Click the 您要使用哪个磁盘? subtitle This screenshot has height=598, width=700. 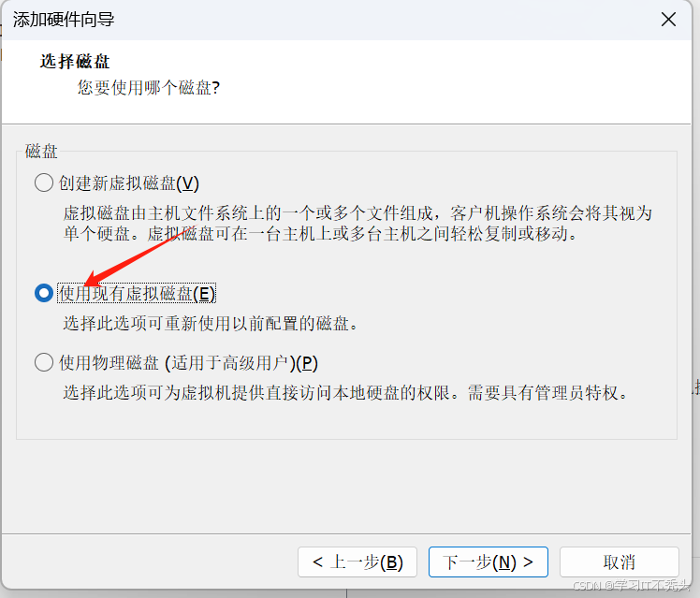[x=149, y=87]
